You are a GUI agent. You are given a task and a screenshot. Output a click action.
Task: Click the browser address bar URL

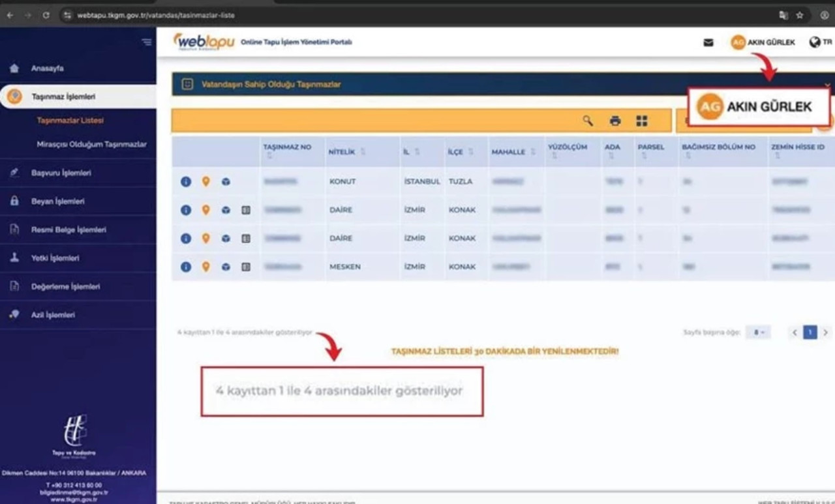[x=157, y=15]
